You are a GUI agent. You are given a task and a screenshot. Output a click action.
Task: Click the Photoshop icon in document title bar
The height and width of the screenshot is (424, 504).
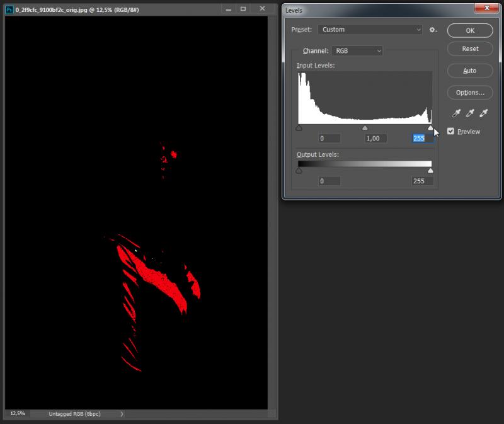(x=9, y=9)
